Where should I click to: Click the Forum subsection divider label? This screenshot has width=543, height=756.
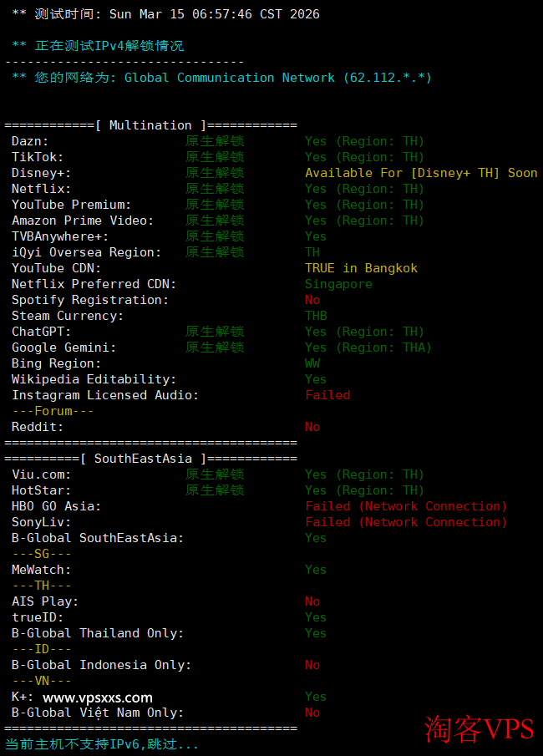pos(53,411)
